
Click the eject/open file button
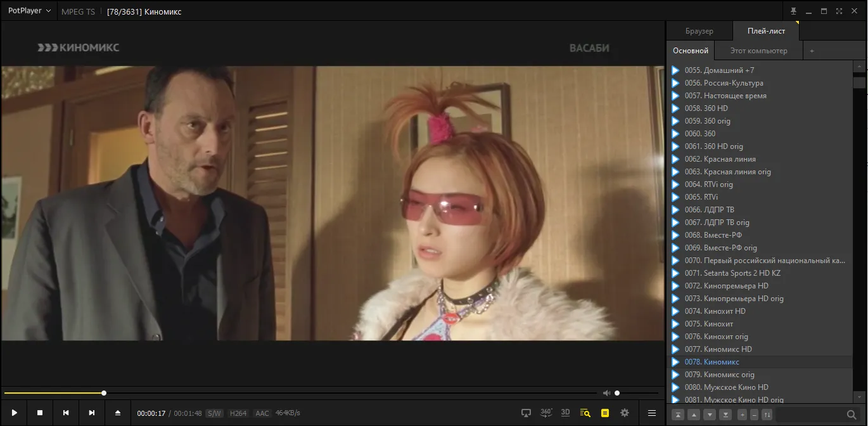click(118, 413)
